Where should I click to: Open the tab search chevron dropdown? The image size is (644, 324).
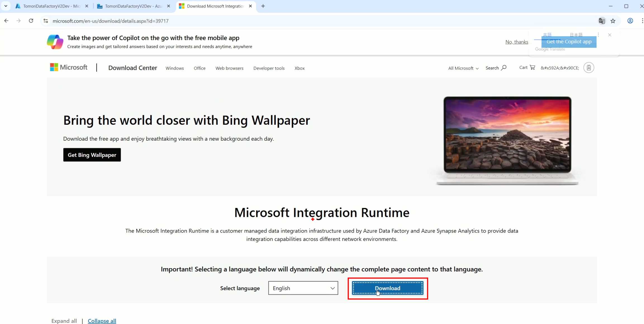6,6
